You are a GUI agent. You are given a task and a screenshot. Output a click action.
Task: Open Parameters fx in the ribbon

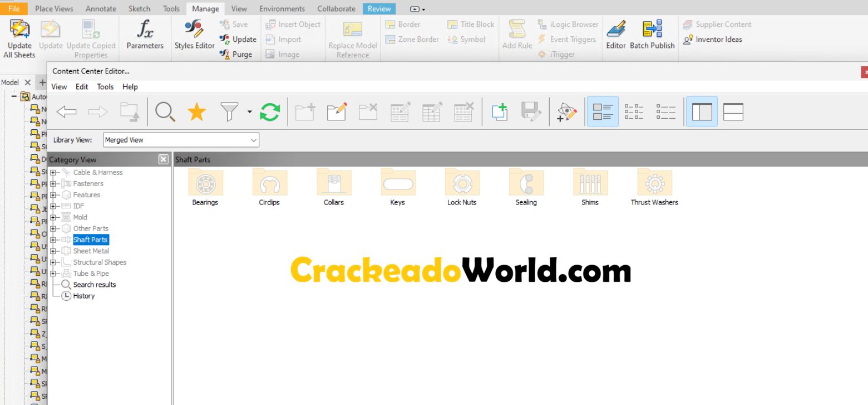pyautogui.click(x=145, y=35)
